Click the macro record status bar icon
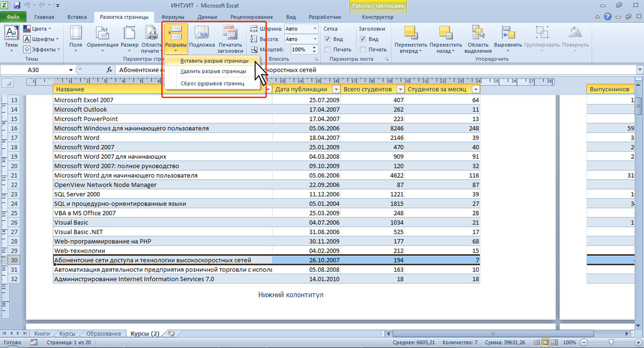644x348 pixels. (x=33, y=342)
